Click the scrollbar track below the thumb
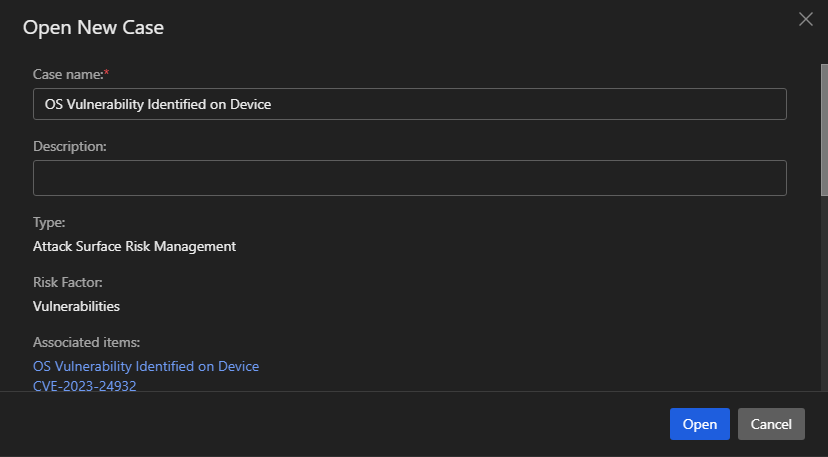The height and width of the screenshot is (457, 828). pyautogui.click(x=823, y=300)
